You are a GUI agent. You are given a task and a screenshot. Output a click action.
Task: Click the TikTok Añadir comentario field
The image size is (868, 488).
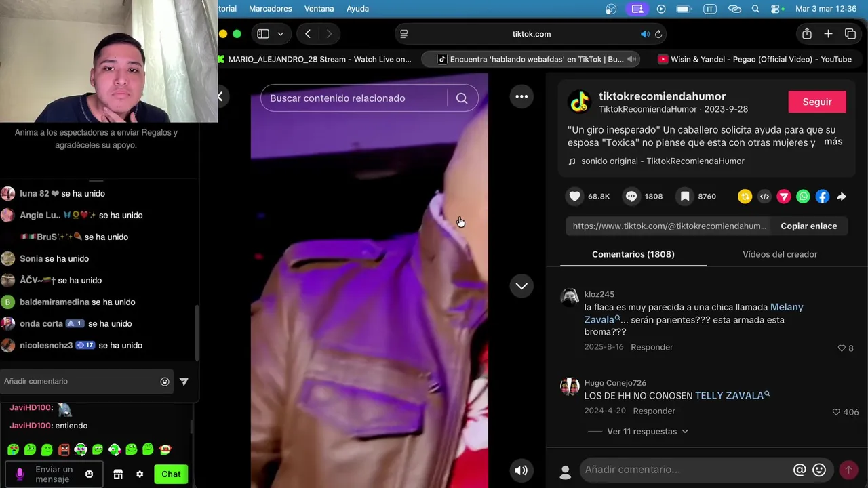click(685, 470)
